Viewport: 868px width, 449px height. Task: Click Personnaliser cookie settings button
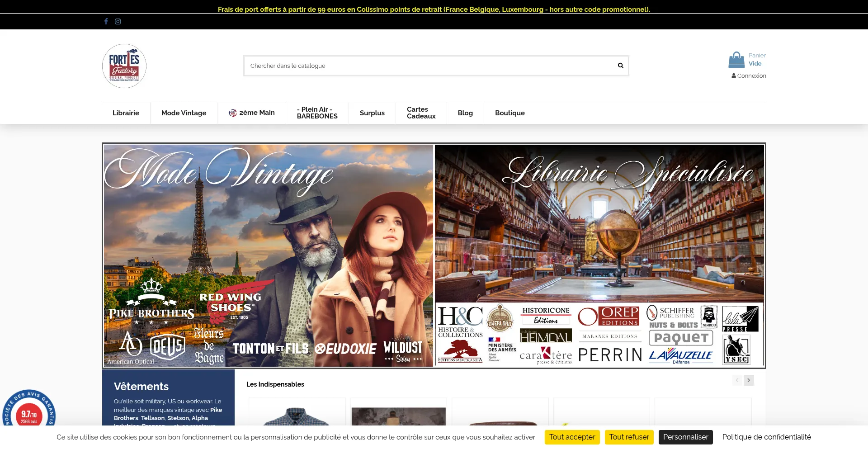point(685,437)
